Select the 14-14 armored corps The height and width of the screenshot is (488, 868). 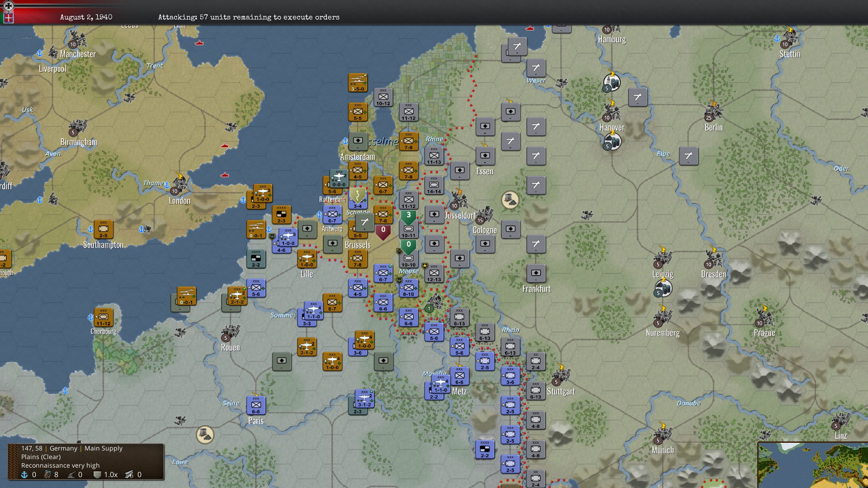coord(434,185)
